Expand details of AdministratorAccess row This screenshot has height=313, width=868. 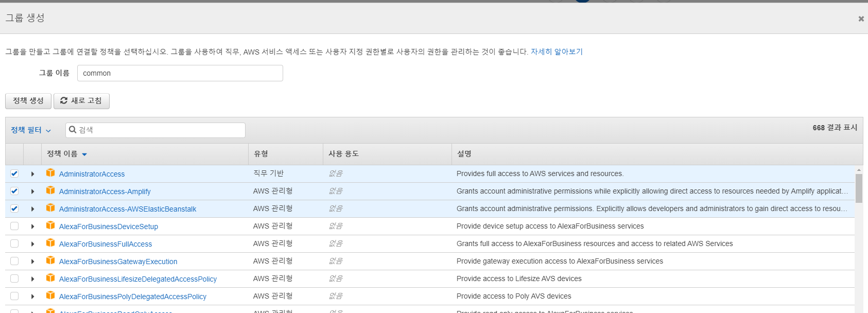click(x=32, y=174)
